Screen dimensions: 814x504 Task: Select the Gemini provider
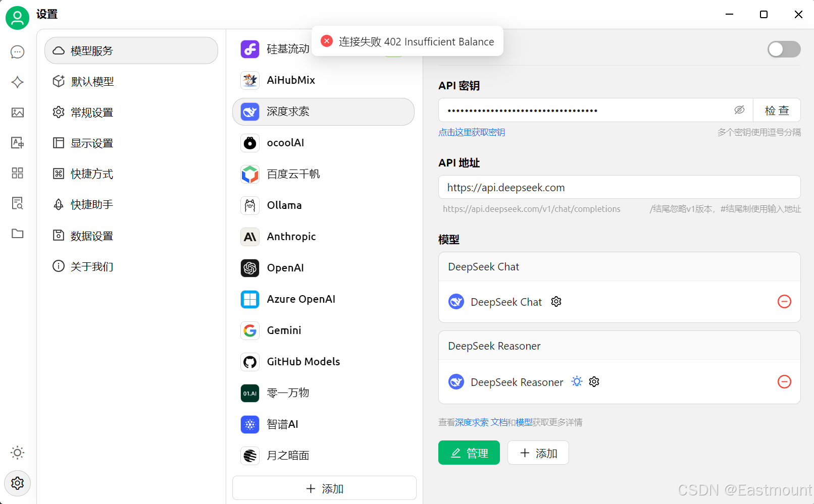tap(323, 330)
